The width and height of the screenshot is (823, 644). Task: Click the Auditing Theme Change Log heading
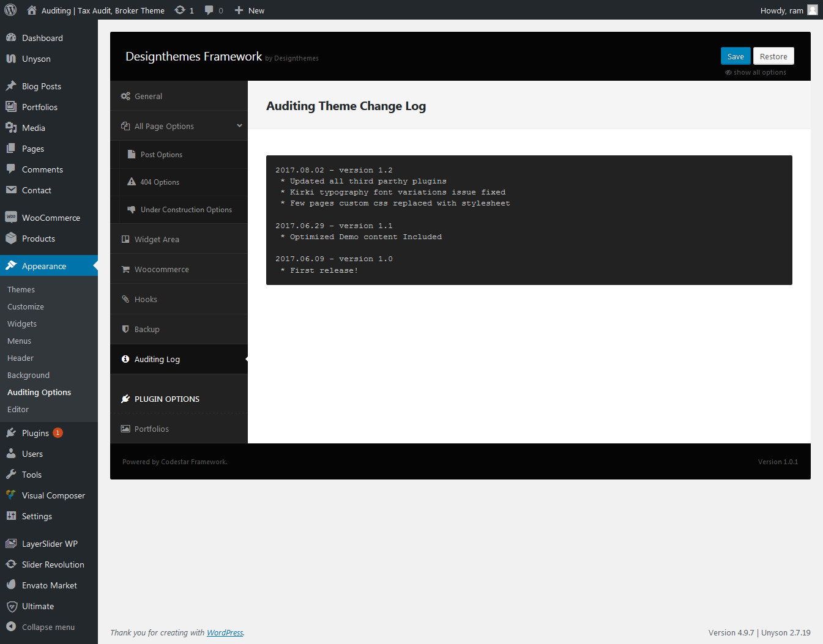click(346, 106)
